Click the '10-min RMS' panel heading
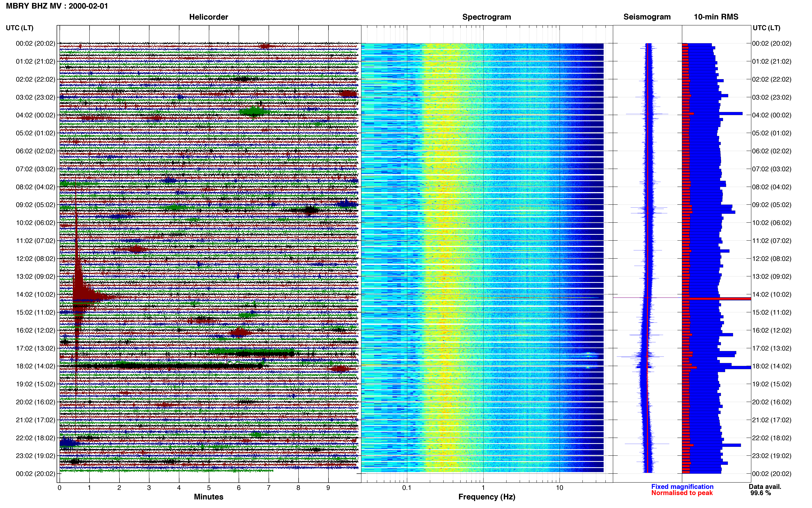The height and width of the screenshot is (508, 812). pos(716,17)
